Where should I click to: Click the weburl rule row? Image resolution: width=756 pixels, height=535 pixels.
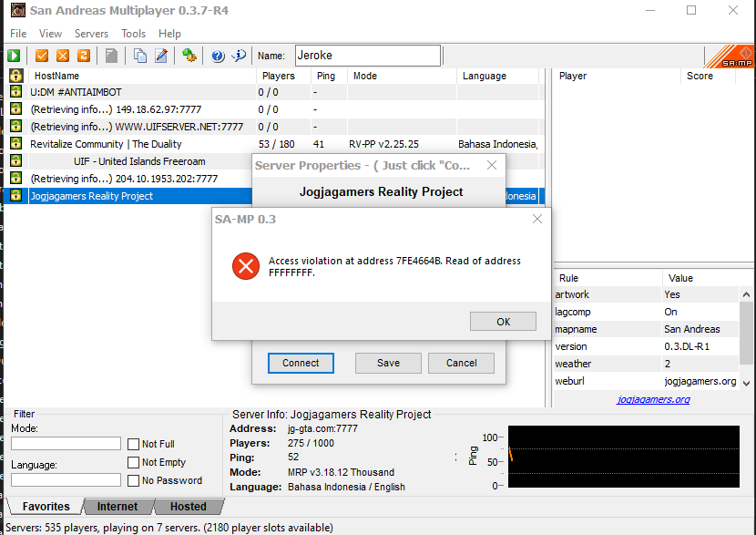click(646, 381)
